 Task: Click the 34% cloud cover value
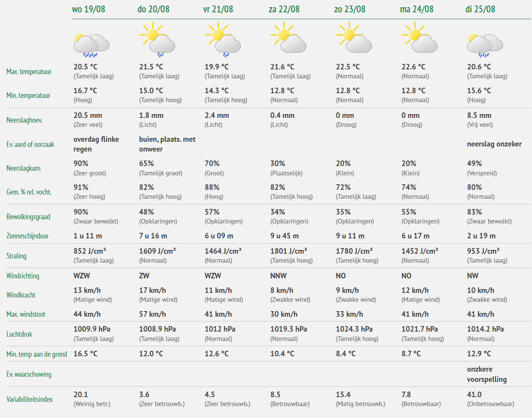[278, 212]
